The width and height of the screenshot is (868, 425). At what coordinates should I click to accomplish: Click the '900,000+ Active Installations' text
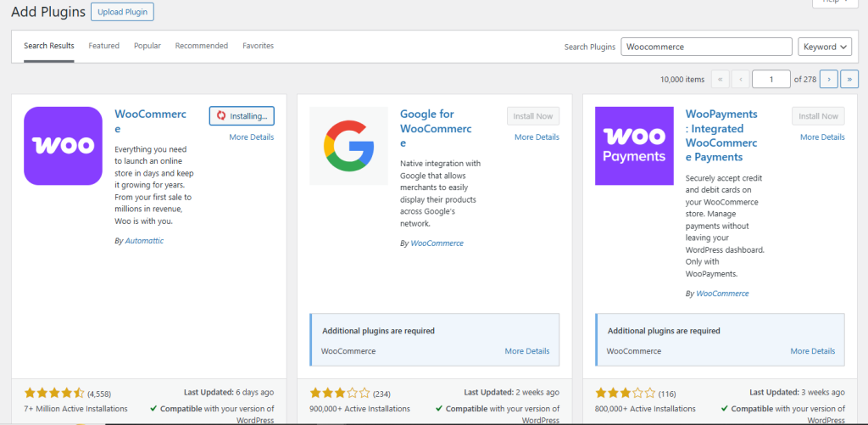(x=359, y=409)
